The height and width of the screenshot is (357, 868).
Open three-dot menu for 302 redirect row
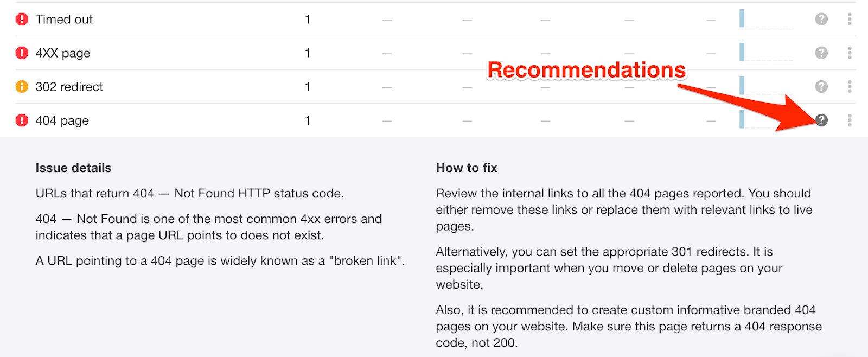pos(850,87)
